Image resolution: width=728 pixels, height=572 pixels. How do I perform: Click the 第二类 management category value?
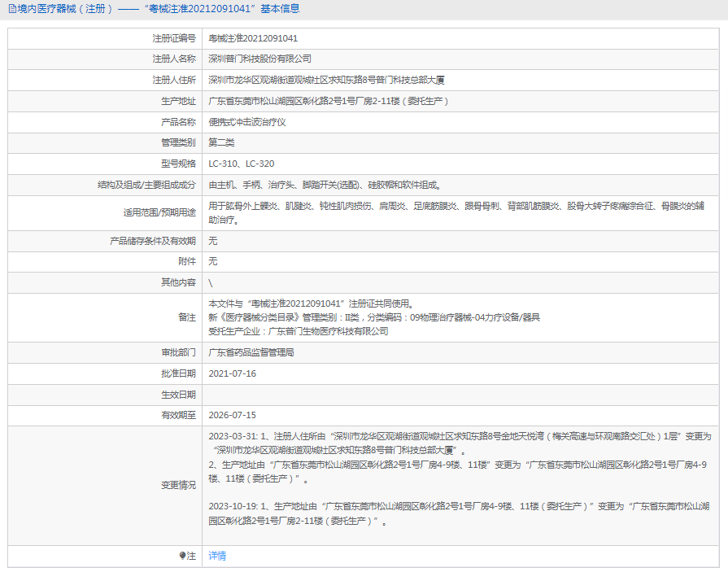coord(221,142)
